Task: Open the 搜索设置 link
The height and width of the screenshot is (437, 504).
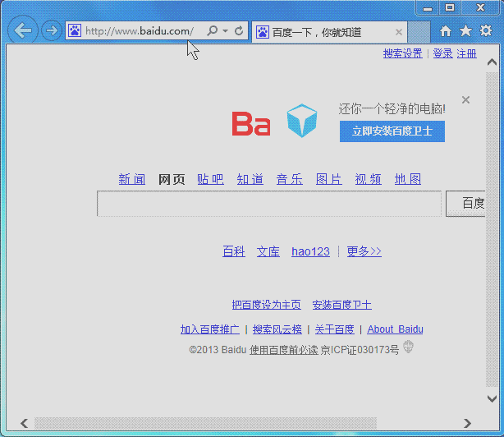Action: click(x=403, y=53)
